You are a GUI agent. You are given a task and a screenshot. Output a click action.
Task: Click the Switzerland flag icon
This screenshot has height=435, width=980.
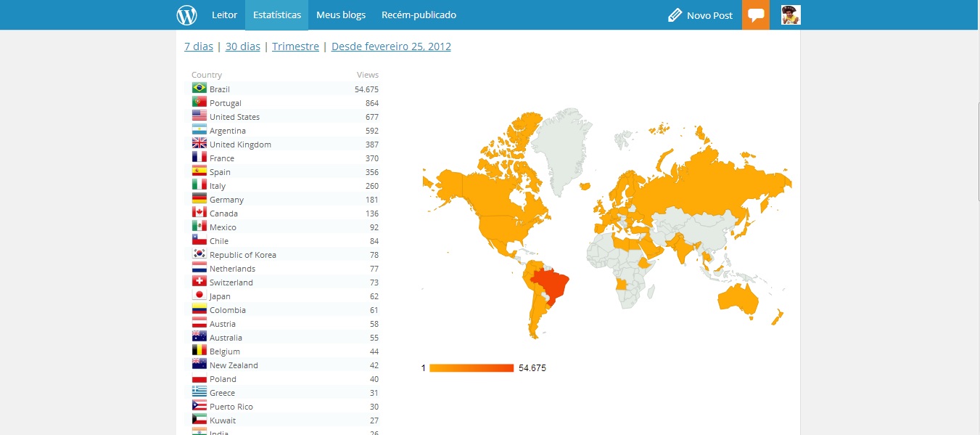[199, 282]
